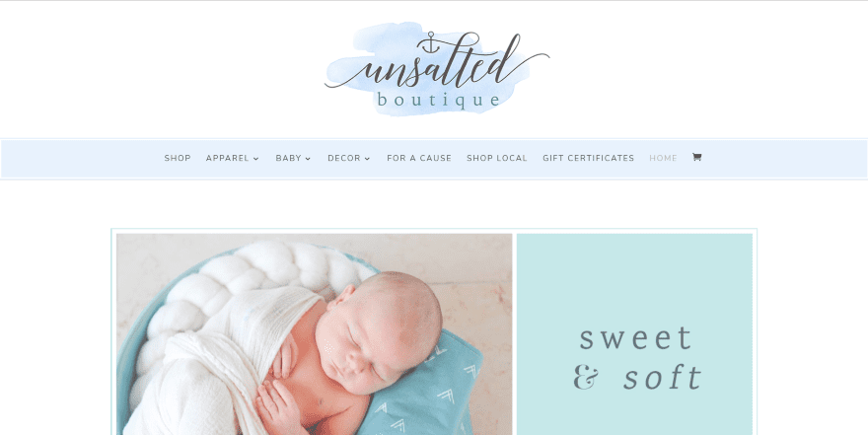Viewport: 868px width, 435px height.
Task: Click the Unsalted script logo text
Action: [x=437, y=62]
